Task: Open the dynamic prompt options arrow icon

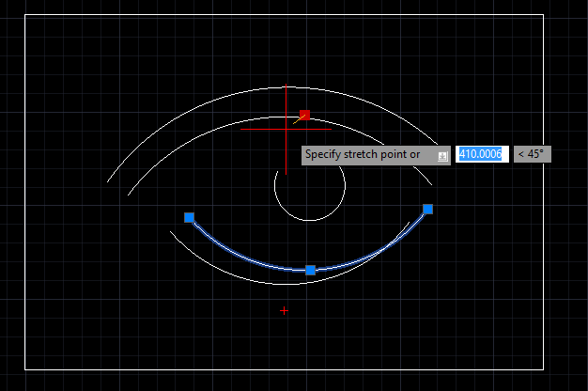Action: pos(442,156)
